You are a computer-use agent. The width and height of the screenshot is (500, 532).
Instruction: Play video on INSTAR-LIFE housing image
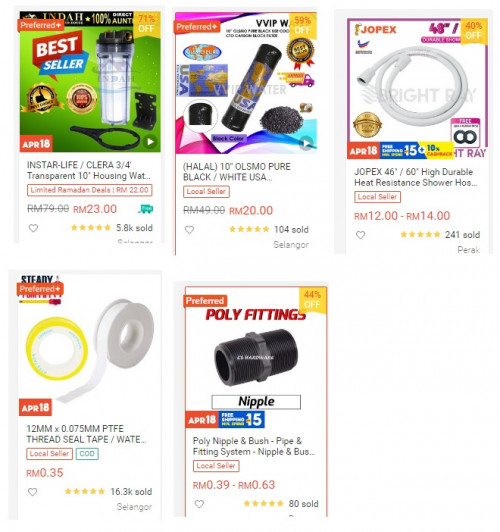(150, 142)
